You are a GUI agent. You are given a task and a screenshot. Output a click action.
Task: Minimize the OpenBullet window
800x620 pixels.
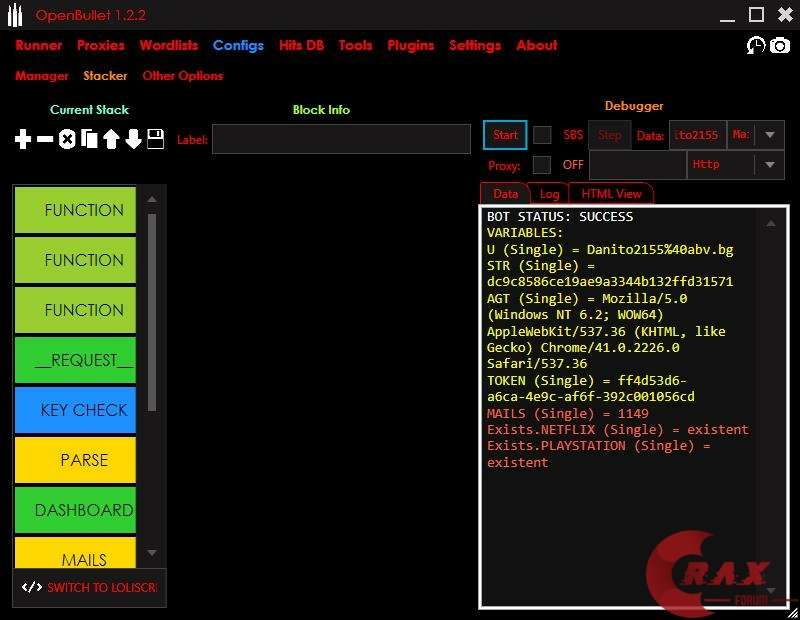tap(727, 18)
